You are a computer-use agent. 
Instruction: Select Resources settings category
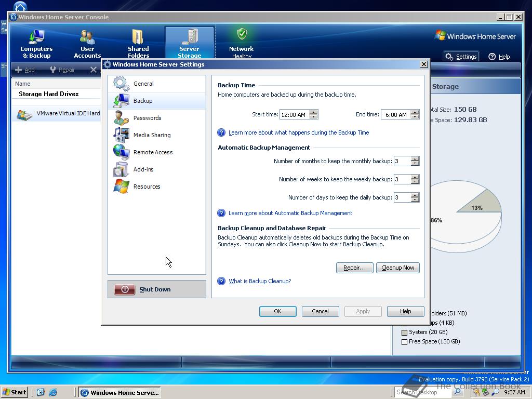click(x=157, y=187)
